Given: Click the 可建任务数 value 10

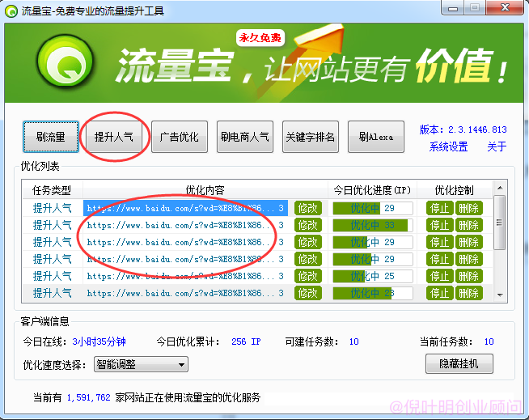Looking at the screenshot, I should click(354, 342).
